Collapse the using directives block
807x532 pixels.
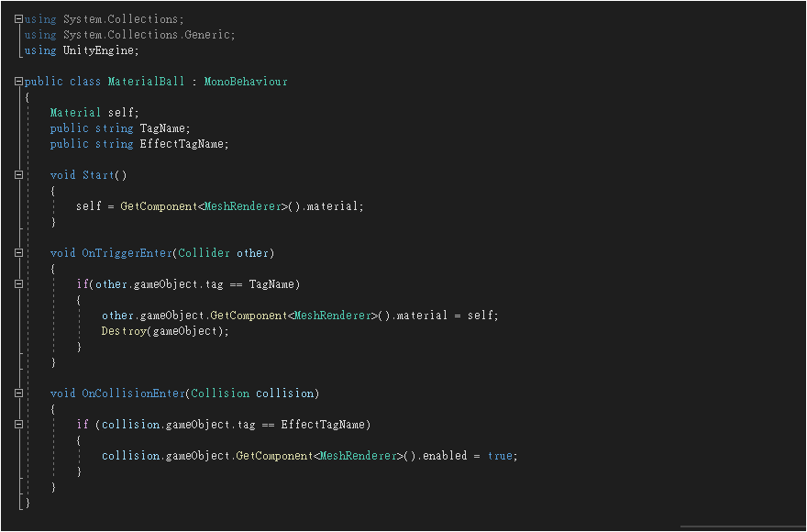[x=19, y=19]
